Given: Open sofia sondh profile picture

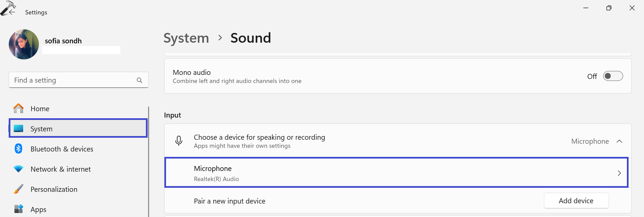Looking at the screenshot, I should 24,44.
